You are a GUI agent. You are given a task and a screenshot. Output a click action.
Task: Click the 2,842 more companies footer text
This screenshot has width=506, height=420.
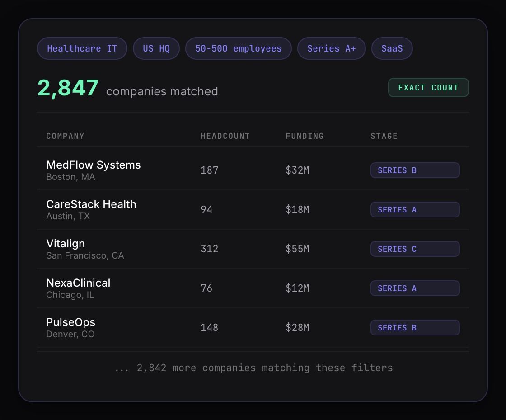(253, 368)
